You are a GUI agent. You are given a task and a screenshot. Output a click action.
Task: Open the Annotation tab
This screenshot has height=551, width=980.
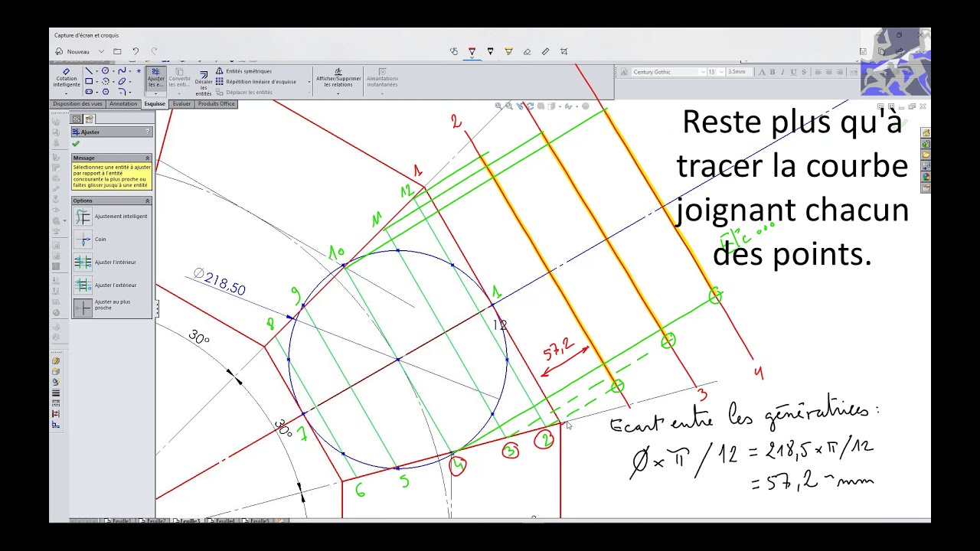[x=123, y=104]
